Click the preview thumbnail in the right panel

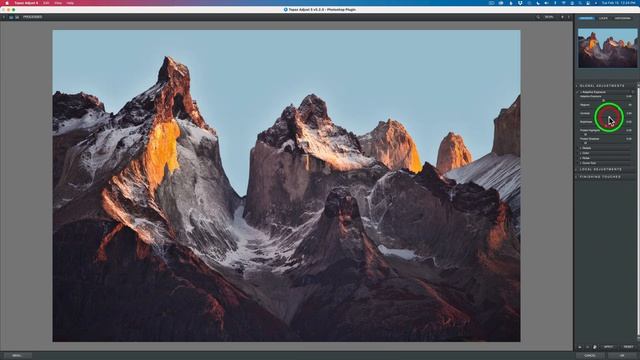point(607,48)
